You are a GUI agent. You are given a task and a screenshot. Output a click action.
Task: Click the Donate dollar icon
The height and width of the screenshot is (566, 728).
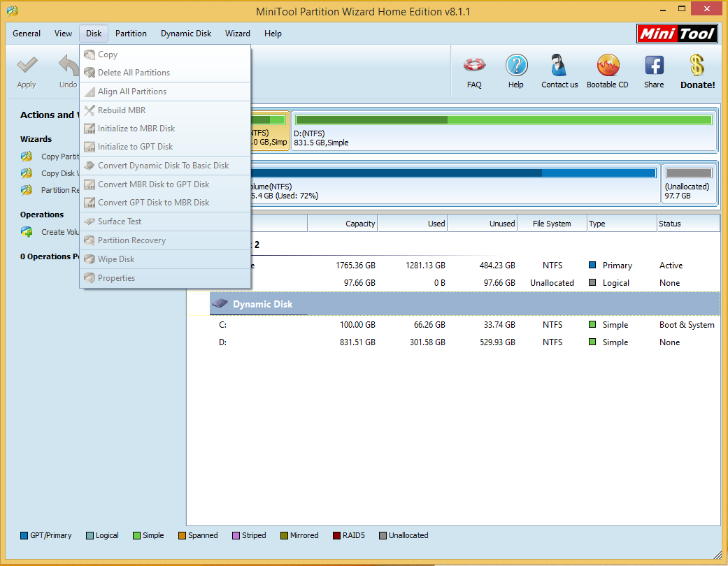coord(697,65)
